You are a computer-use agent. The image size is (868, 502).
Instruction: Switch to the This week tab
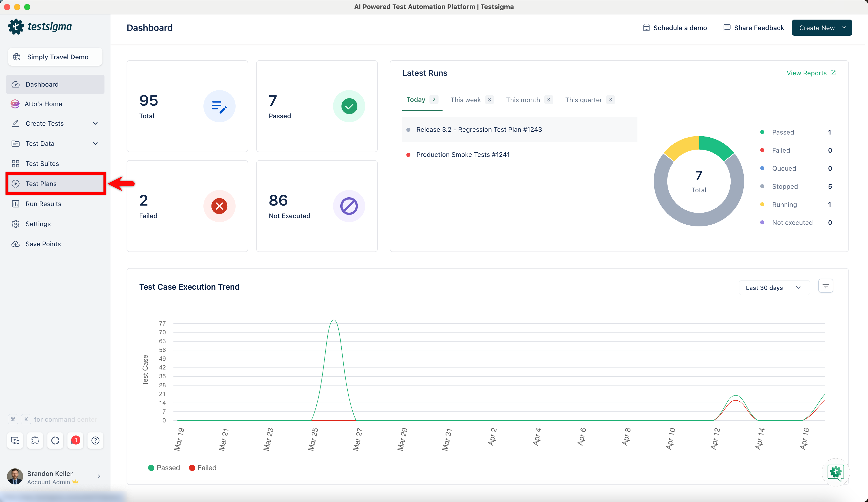pos(465,100)
